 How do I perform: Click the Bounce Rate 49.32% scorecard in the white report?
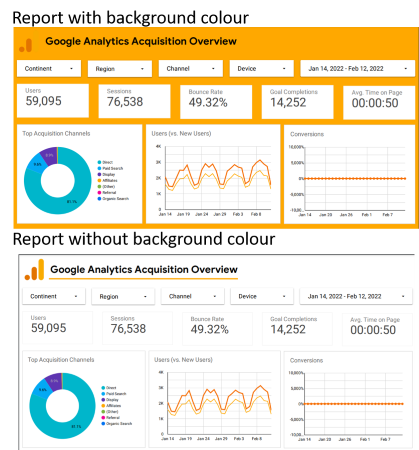pos(217,329)
